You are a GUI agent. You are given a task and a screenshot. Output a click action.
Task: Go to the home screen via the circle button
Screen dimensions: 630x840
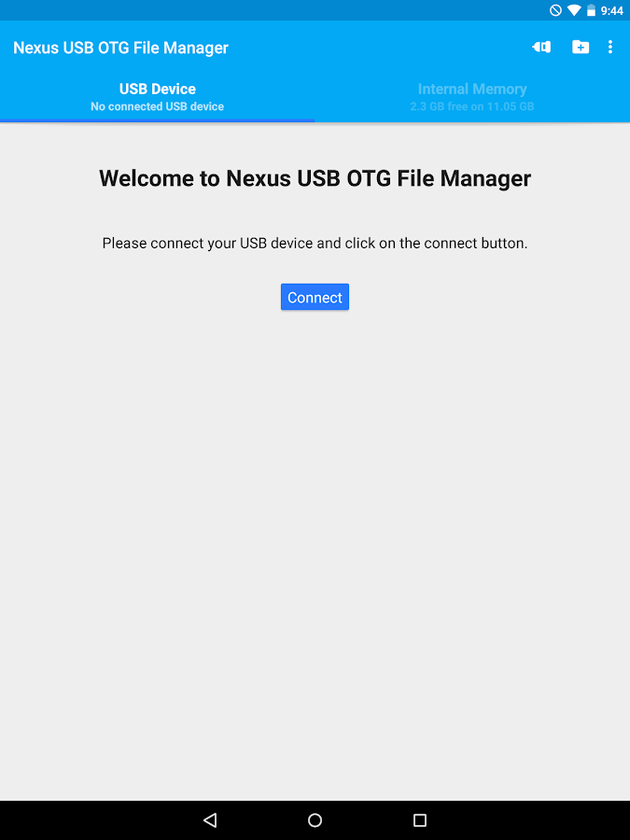[x=315, y=819]
